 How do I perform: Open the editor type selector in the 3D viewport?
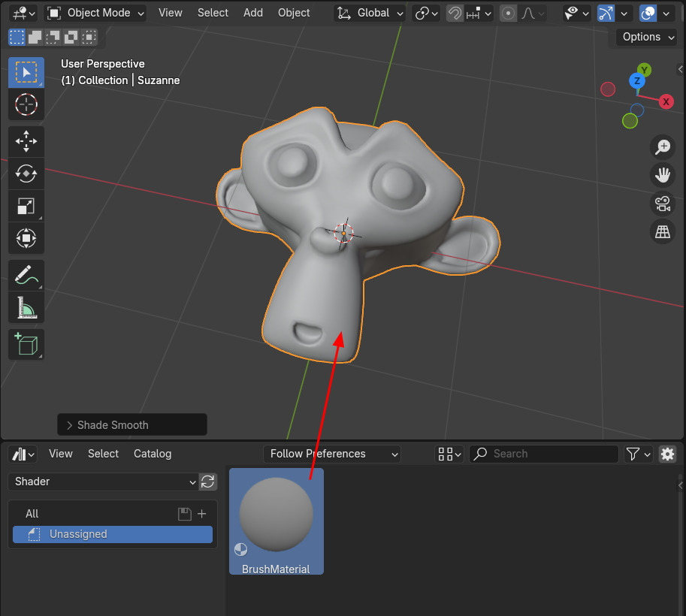tap(23, 13)
